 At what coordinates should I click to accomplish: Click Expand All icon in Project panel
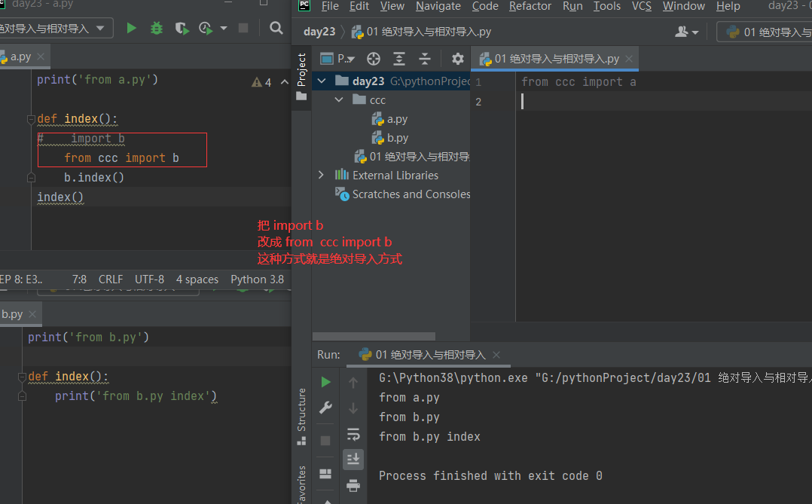click(x=398, y=59)
